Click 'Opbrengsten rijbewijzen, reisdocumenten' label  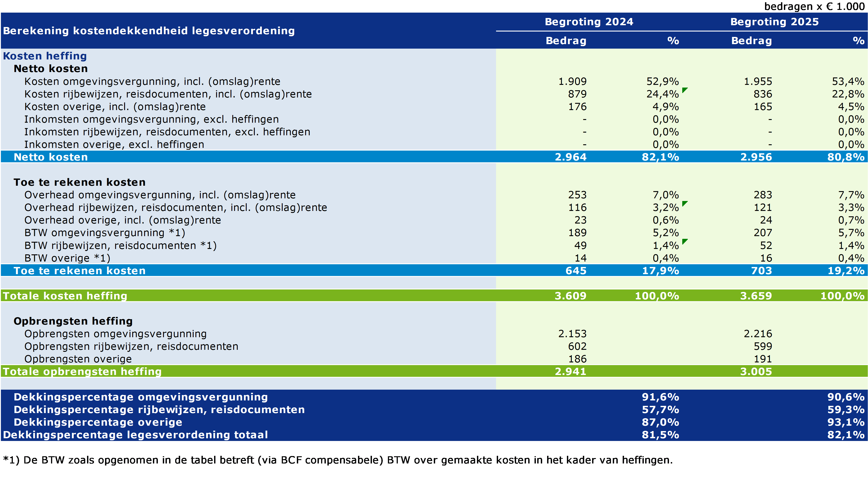click(x=131, y=347)
